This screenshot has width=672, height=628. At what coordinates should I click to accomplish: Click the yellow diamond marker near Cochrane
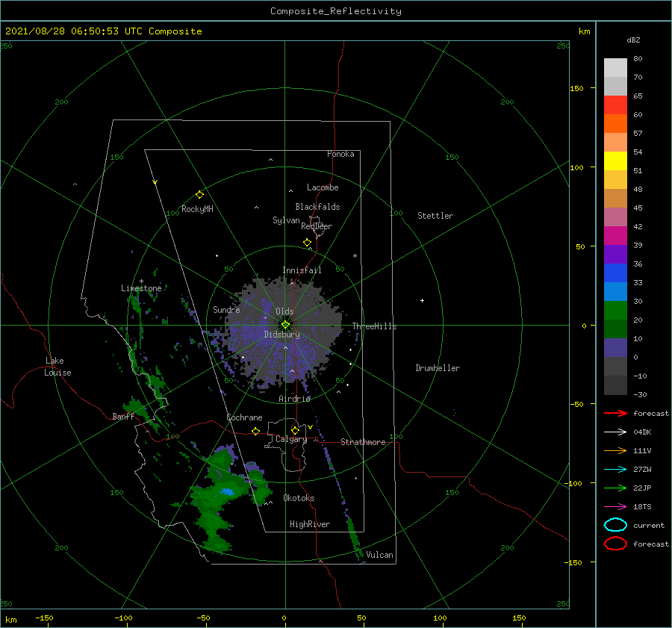(x=256, y=431)
